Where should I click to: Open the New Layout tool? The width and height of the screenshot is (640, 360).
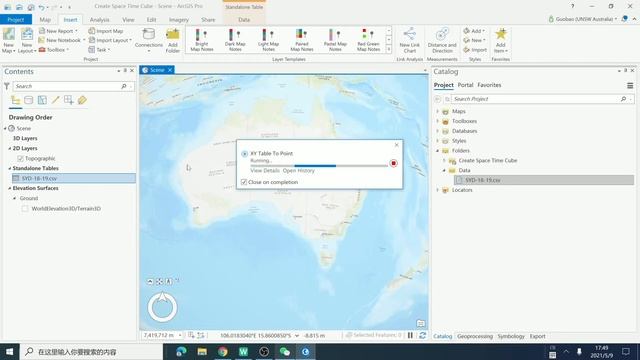pos(27,40)
